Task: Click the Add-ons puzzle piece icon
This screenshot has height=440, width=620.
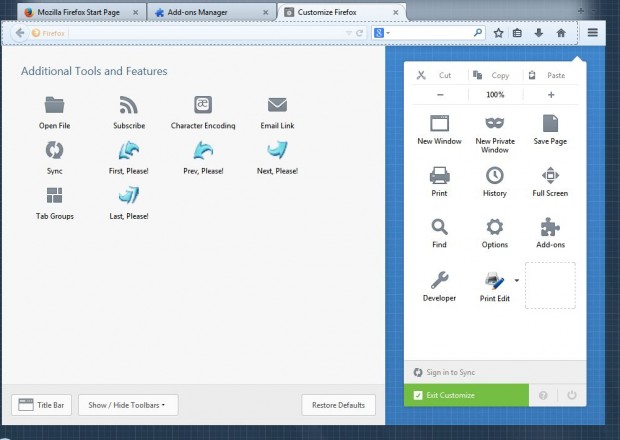Action: [550, 227]
